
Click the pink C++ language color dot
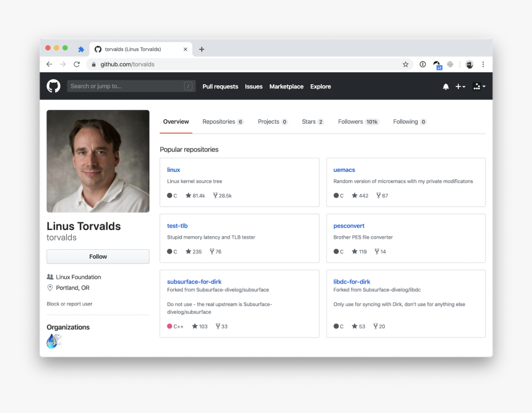[169, 326]
